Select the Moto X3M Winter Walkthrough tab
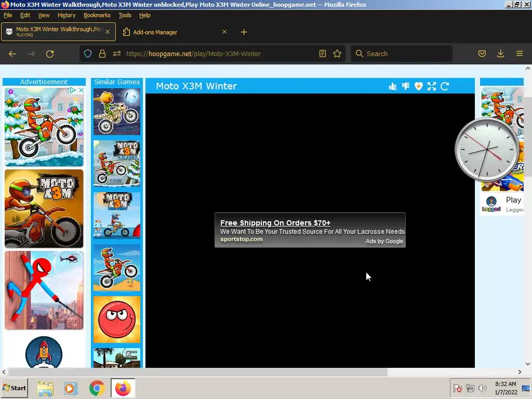532x399 pixels. point(58,32)
